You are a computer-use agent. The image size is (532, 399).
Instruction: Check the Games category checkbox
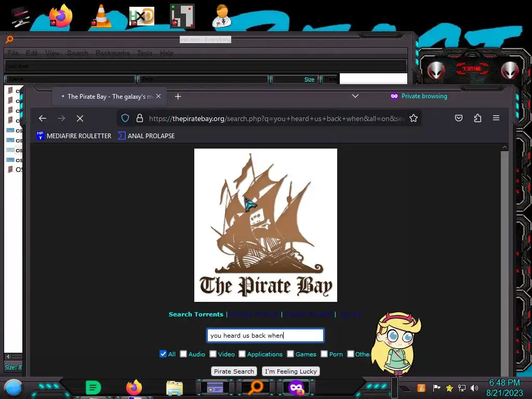(290, 354)
